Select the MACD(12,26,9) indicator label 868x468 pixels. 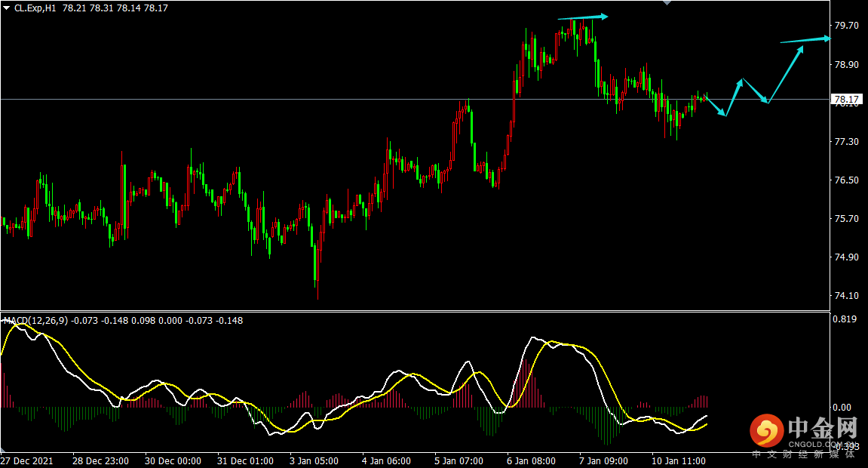click(36, 321)
